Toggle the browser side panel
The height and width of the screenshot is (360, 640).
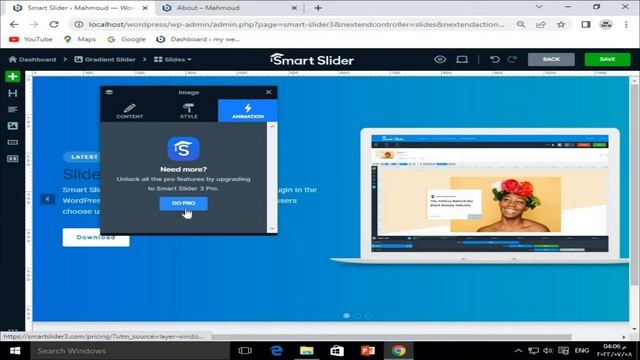(586, 24)
